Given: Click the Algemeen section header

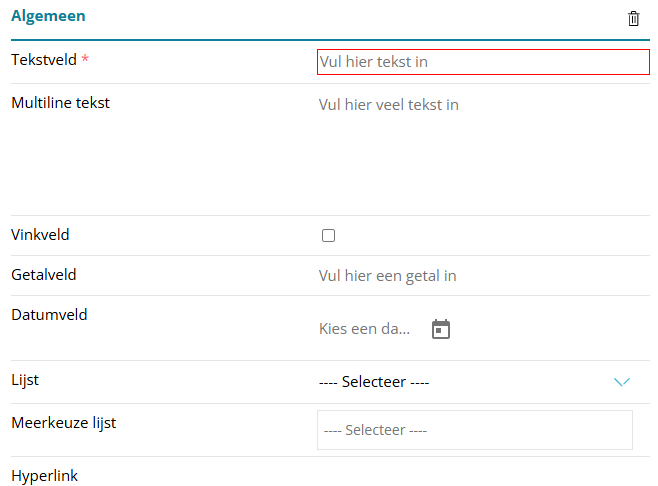Looking at the screenshot, I should click(x=48, y=16).
